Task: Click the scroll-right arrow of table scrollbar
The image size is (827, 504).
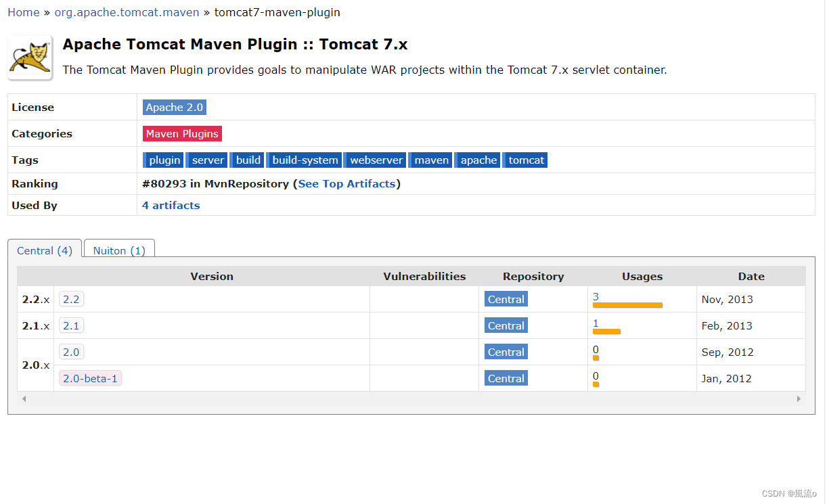Action: pyautogui.click(x=799, y=398)
